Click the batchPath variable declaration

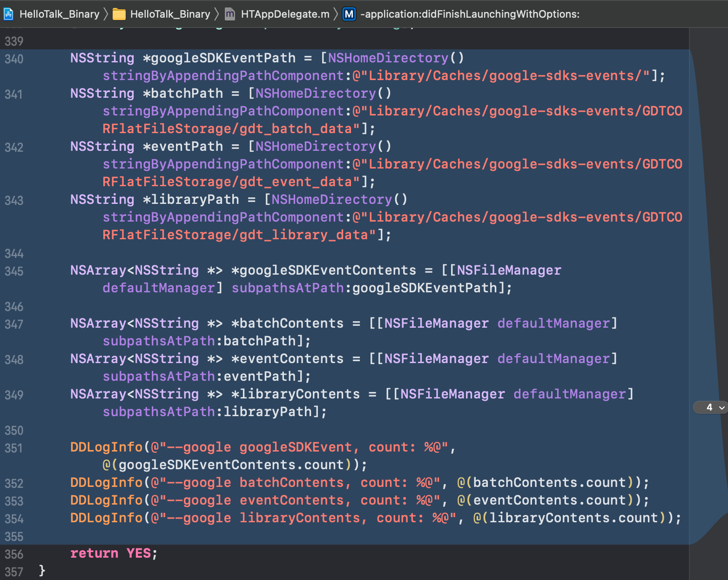187,94
